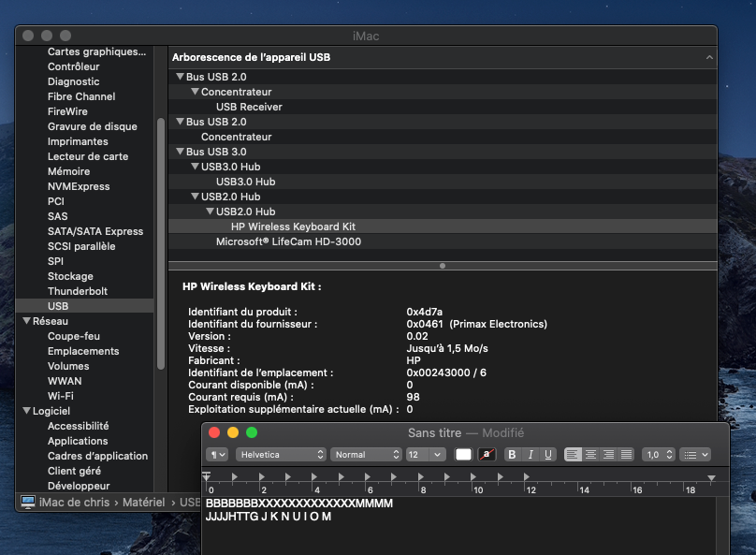This screenshot has height=555, width=756.
Task: Collapse Réseau section in sidebar
Action: click(x=26, y=321)
